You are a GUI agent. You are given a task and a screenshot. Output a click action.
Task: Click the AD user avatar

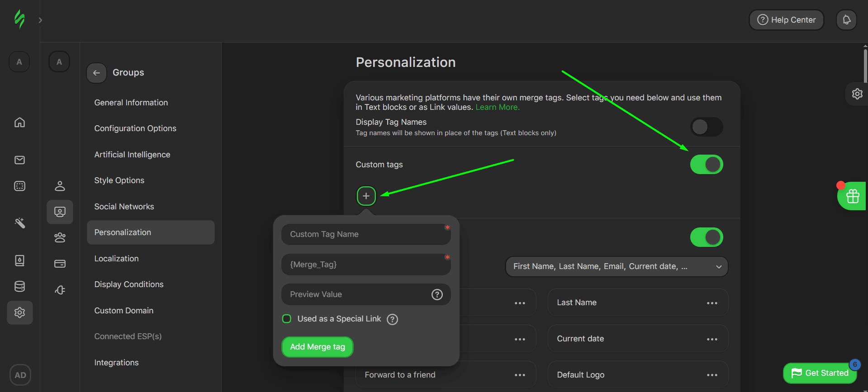20,375
